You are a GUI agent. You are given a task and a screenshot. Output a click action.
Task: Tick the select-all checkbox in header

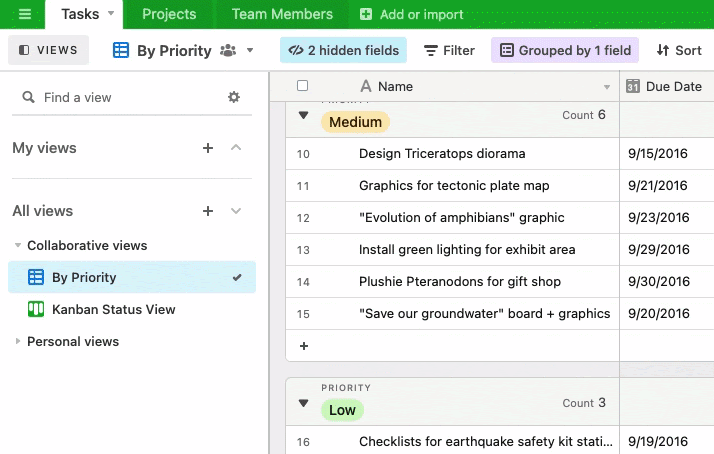(302, 86)
